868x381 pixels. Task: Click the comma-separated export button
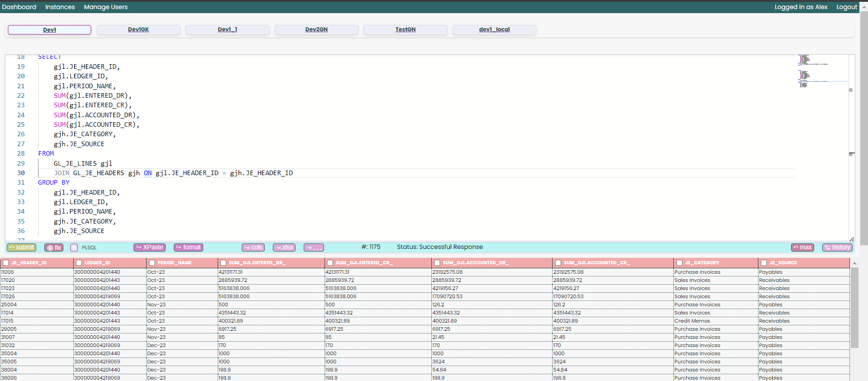(x=314, y=248)
